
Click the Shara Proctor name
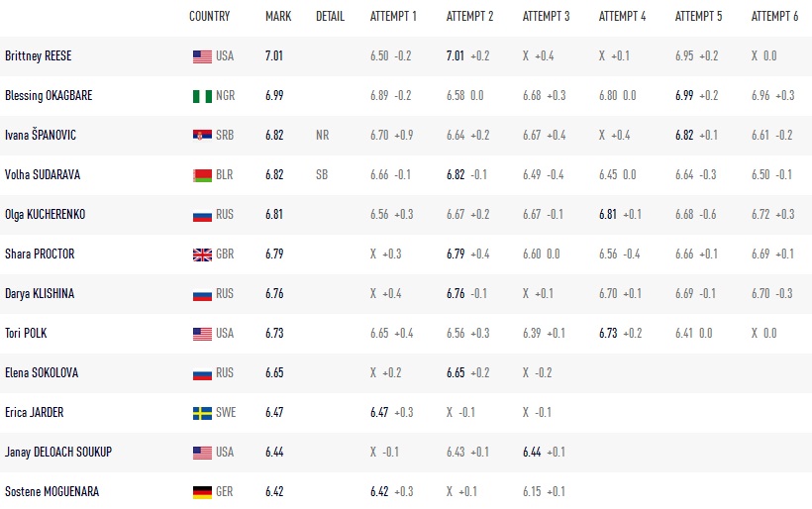(40, 254)
